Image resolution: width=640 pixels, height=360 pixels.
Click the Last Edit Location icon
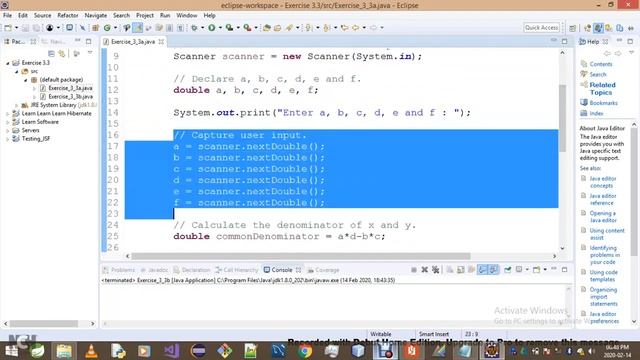tap(344, 28)
